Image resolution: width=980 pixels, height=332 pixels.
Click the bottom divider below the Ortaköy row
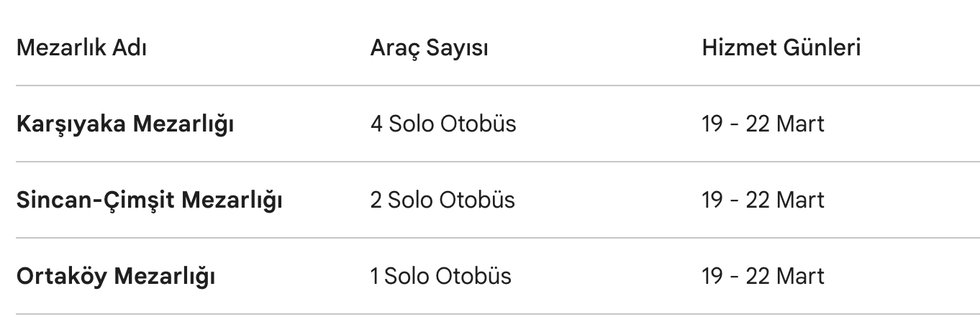point(490,314)
